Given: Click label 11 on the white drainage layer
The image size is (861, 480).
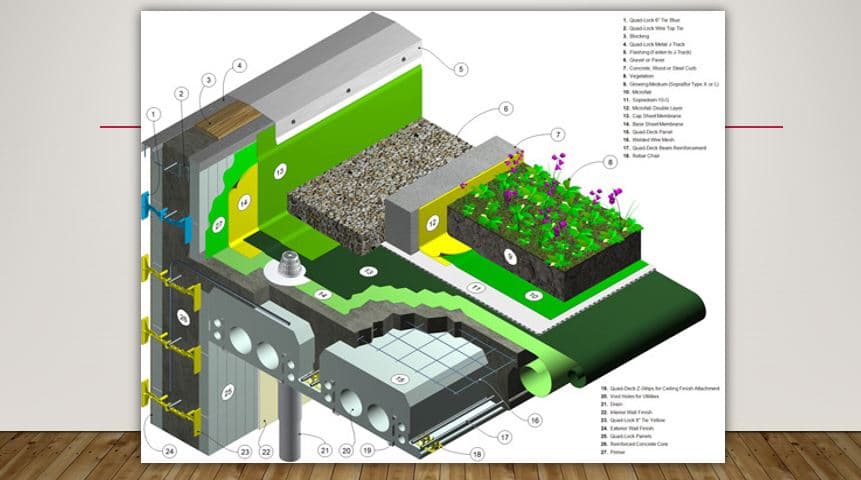Looking at the screenshot, I should pyautogui.click(x=476, y=287).
